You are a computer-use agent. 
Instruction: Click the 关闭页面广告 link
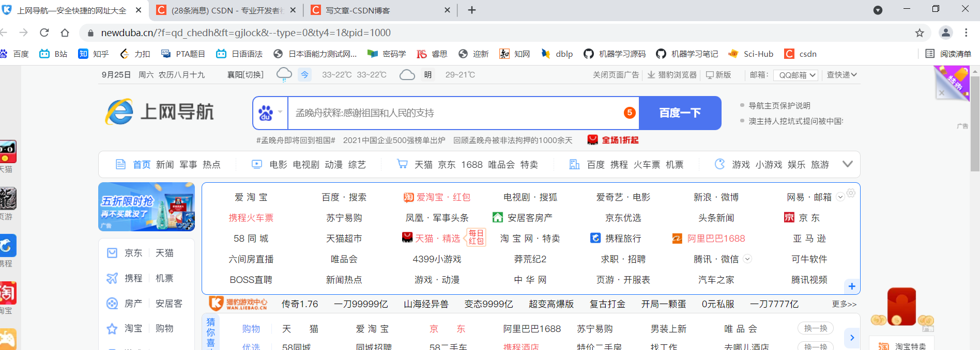click(x=616, y=75)
